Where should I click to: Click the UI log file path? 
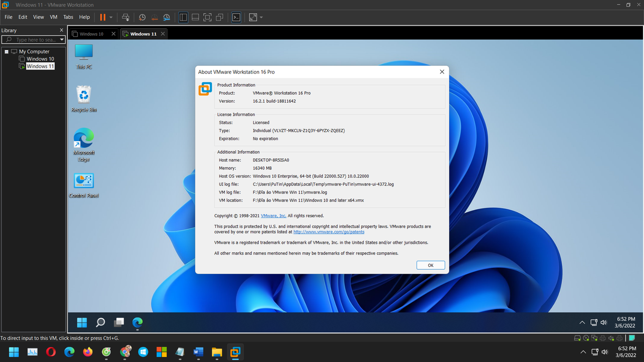323,184
